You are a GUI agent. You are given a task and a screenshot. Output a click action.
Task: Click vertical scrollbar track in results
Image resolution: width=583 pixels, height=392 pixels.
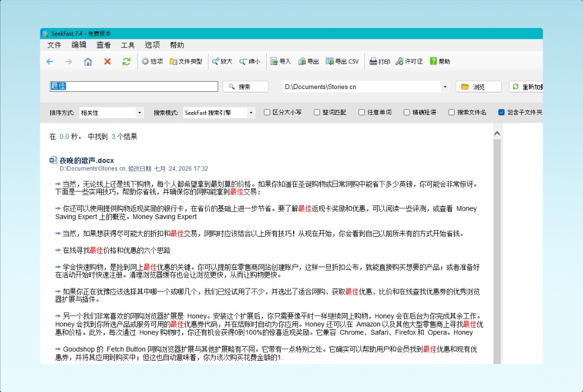tap(497, 251)
